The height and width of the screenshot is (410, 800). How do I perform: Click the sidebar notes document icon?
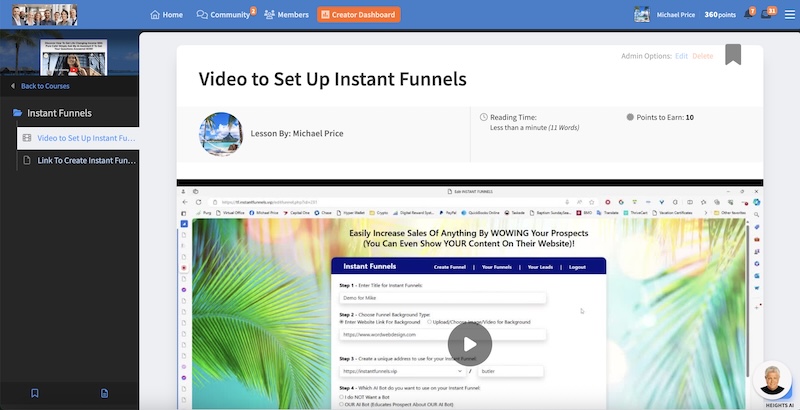(x=104, y=393)
